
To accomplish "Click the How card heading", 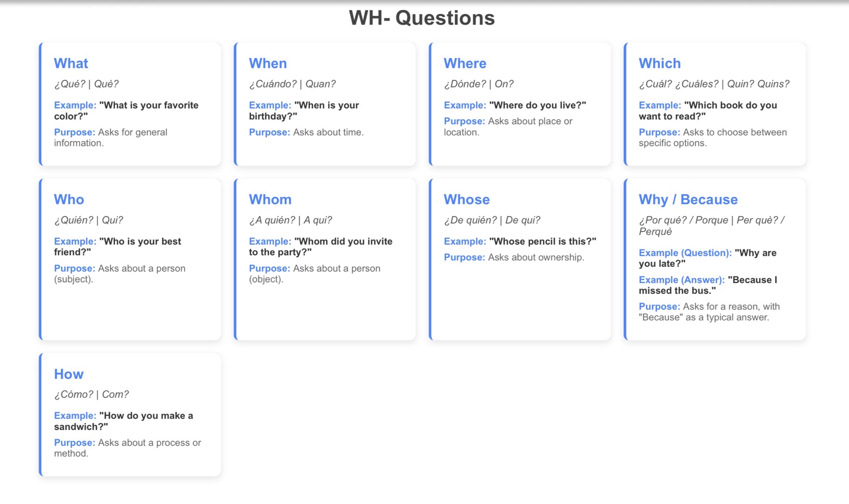I will [69, 374].
